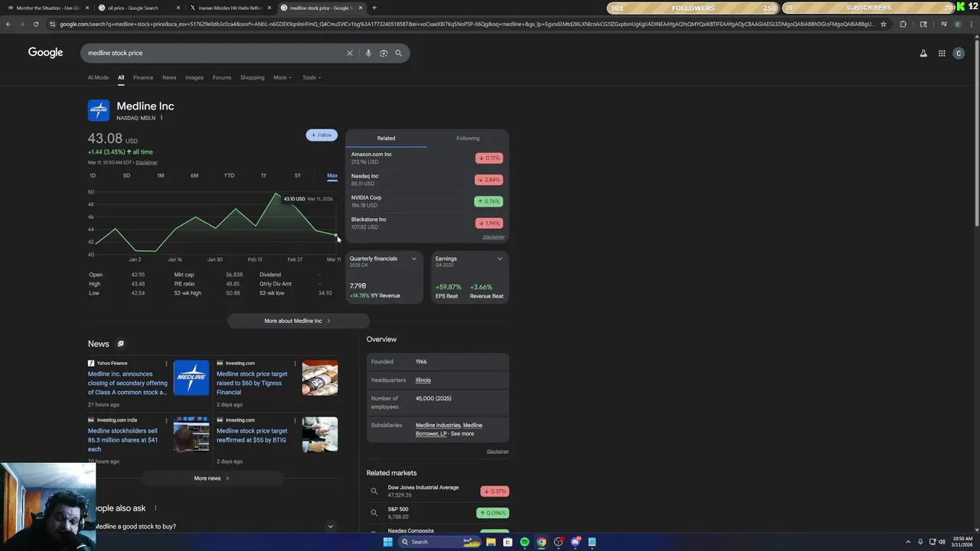Select the 5Y chart range
Screen dimensions: 980x551
point(298,175)
